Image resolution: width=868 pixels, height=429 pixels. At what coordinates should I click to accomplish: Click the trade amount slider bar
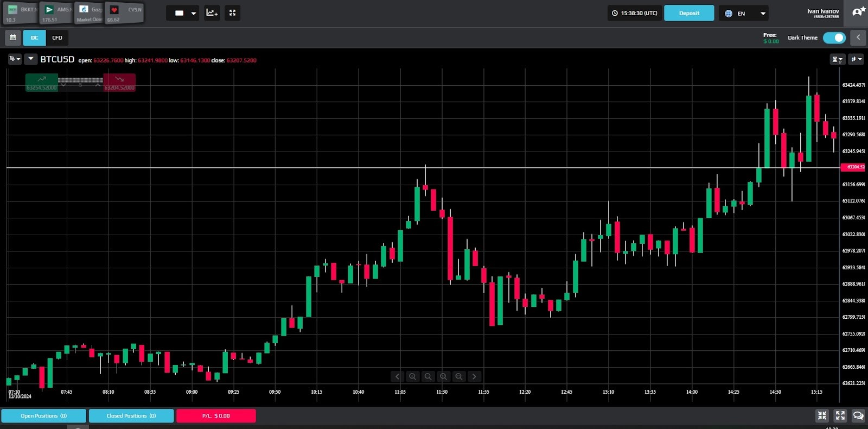(x=80, y=80)
